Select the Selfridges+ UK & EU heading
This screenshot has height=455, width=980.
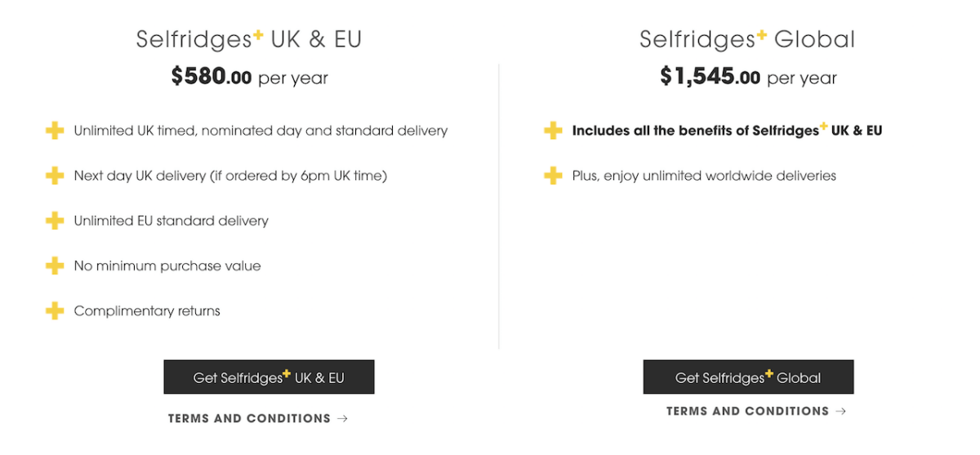pyautogui.click(x=249, y=39)
